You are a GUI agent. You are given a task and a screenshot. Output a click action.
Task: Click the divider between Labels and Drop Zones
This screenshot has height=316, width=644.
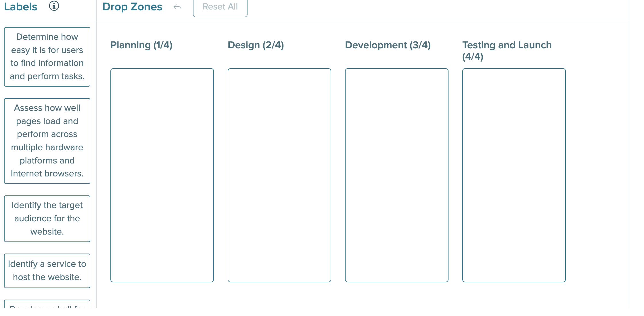[x=96, y=158]
